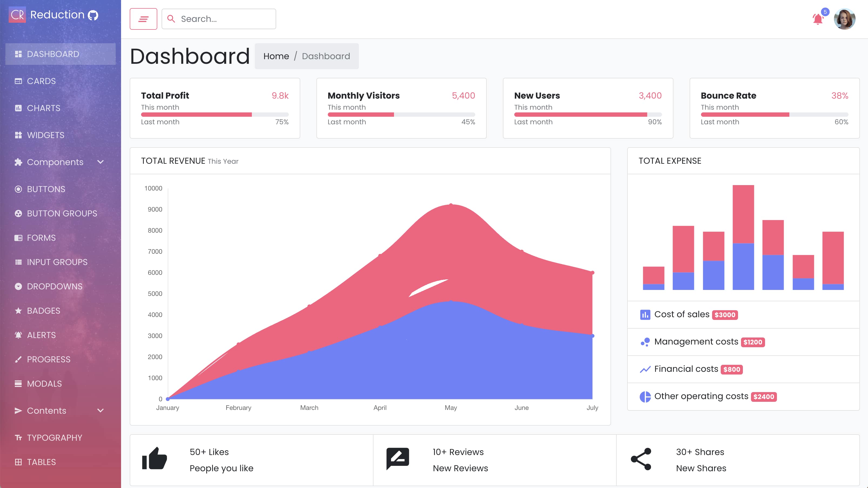The image size is (868, 488).
Task: Open the GitHub icon beside Reduction
Action: click(93, 15)
